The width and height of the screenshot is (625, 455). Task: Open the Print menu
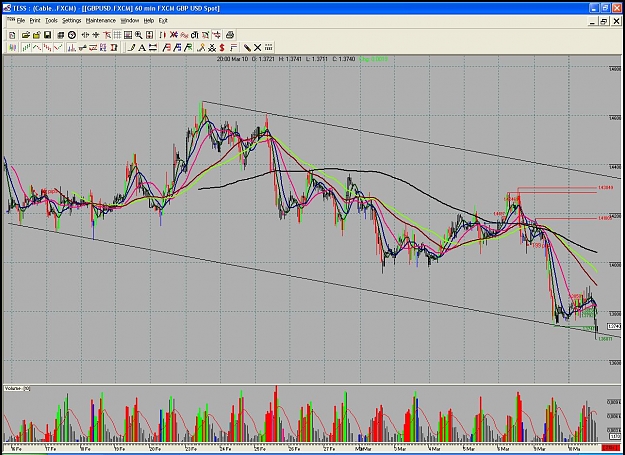tap(35, 20)
